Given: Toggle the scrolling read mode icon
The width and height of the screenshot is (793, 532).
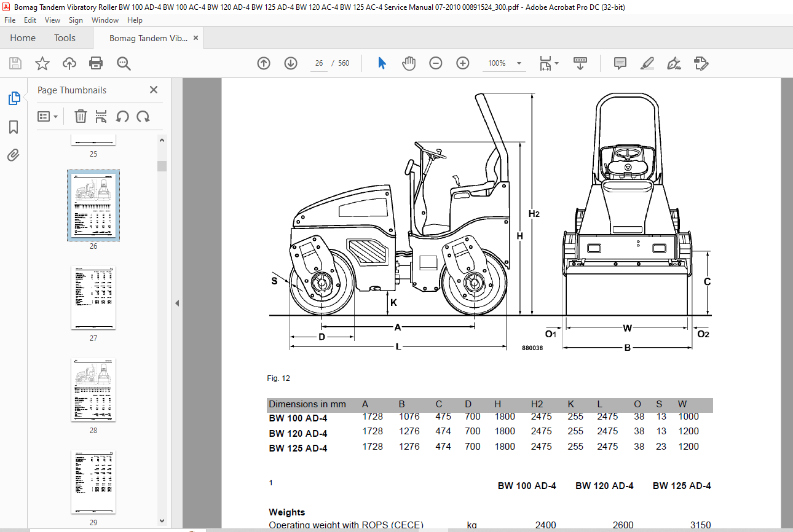Looking at the screenshot, I should (x=580, y=63).
